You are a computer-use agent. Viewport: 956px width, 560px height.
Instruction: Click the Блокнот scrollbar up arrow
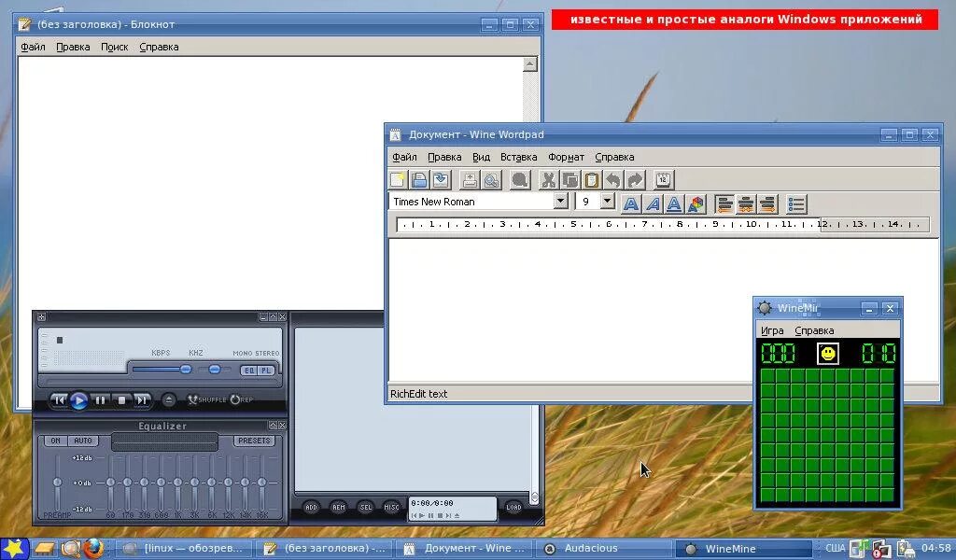pyautogui.click(x=530, y=64)
